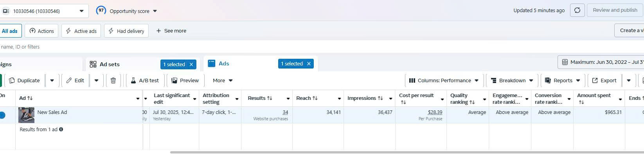Screen dimensions: 644x159
Task: Sort Ad name column arrows
Action: (x=30, y=98)
